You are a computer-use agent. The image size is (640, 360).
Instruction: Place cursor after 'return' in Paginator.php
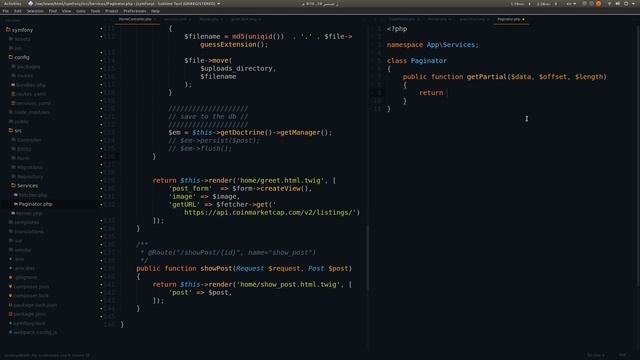pos(444,93)
